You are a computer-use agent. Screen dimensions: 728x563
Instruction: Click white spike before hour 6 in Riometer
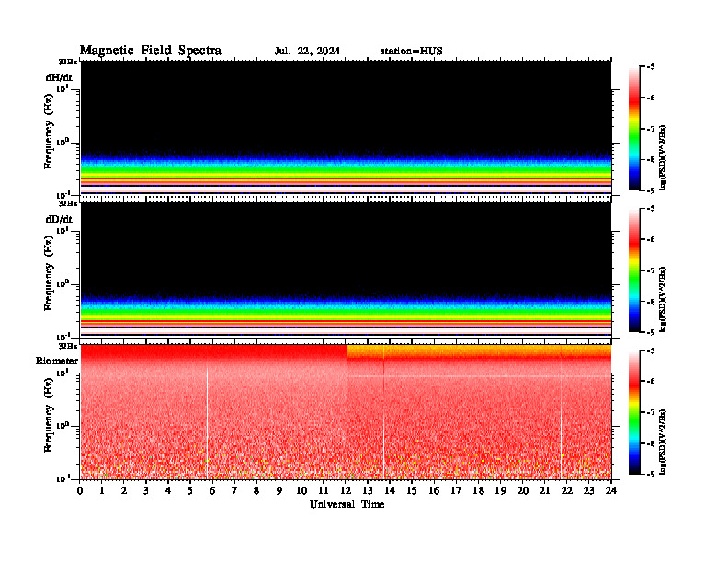207,423
